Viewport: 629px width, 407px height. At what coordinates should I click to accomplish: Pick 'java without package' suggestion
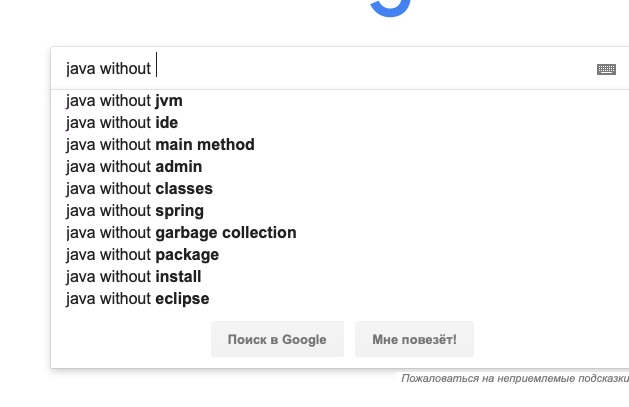pos(340,255)
